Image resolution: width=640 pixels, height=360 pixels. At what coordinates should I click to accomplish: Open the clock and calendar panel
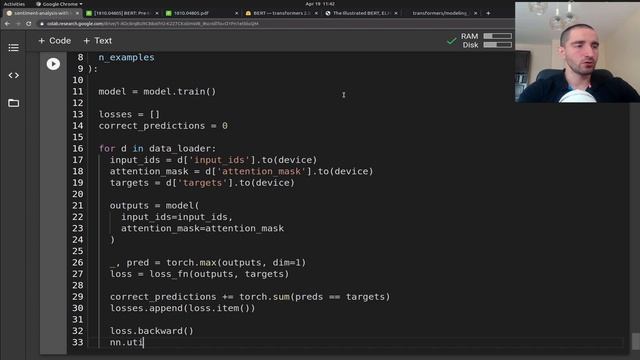[320, 4]
